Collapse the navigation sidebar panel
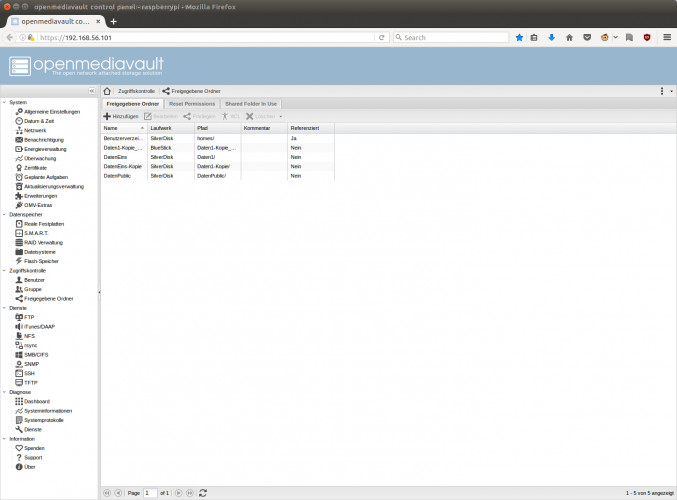The image size is (677, 500). click(92, 91)
